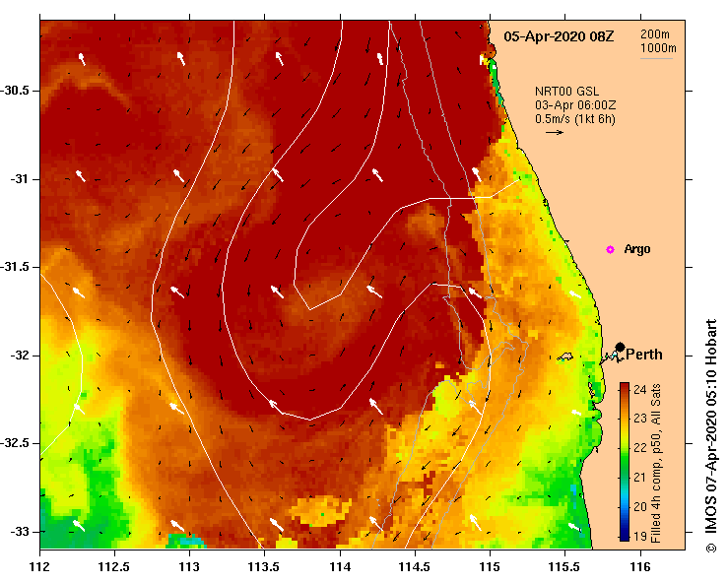The width and height of the screenshot is (728, 583).
Task: Click the 1000m isobath legend label
Action: coord(658,48)
